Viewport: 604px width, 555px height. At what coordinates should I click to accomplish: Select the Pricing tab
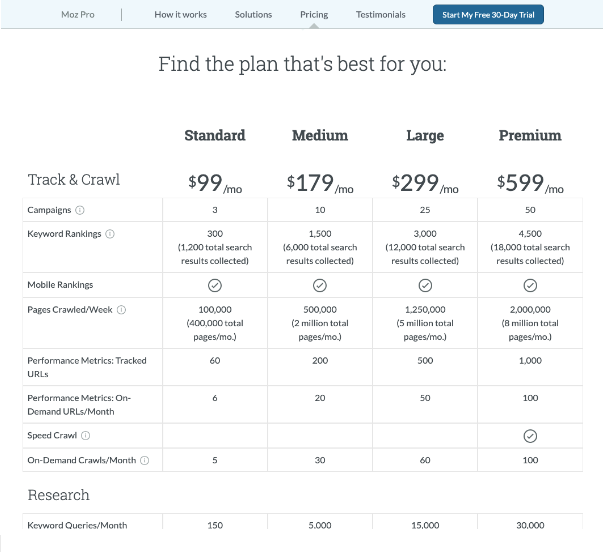click(314, 15)
